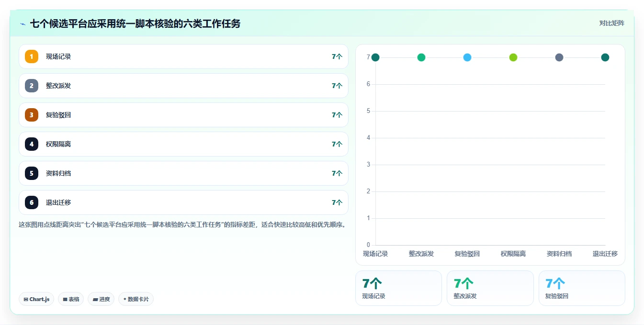
Task: Click the gray chart dot above 资料归档
Action: coord(559,57)
